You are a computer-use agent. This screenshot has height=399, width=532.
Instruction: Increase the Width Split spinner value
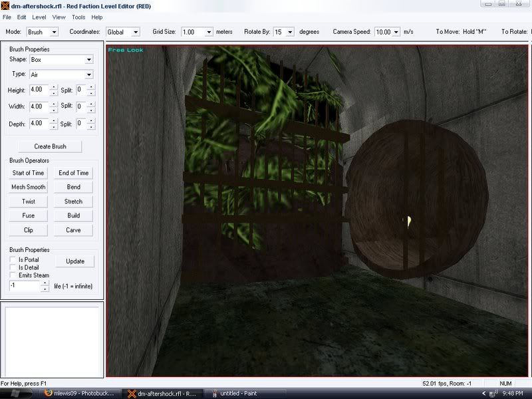pos(91,104)
